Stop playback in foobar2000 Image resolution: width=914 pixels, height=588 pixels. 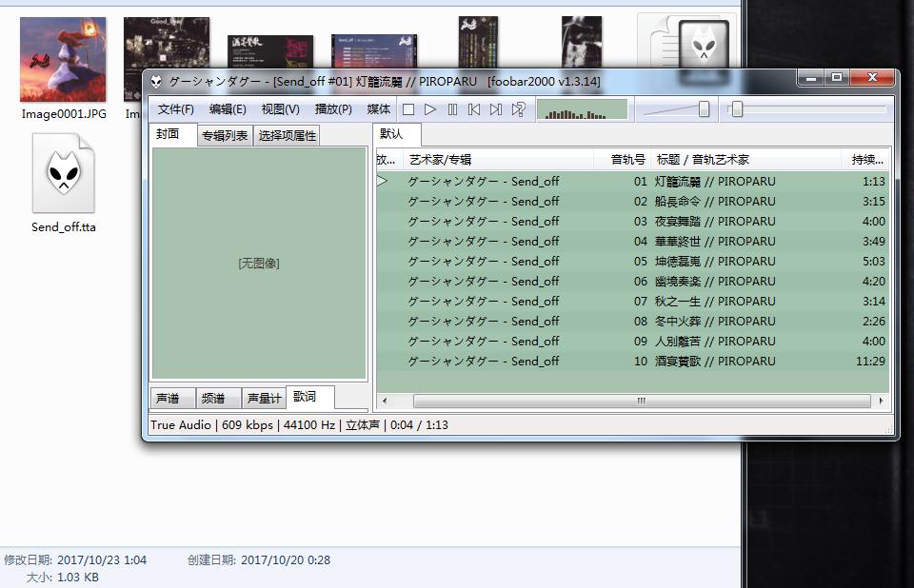click(408, 109)
